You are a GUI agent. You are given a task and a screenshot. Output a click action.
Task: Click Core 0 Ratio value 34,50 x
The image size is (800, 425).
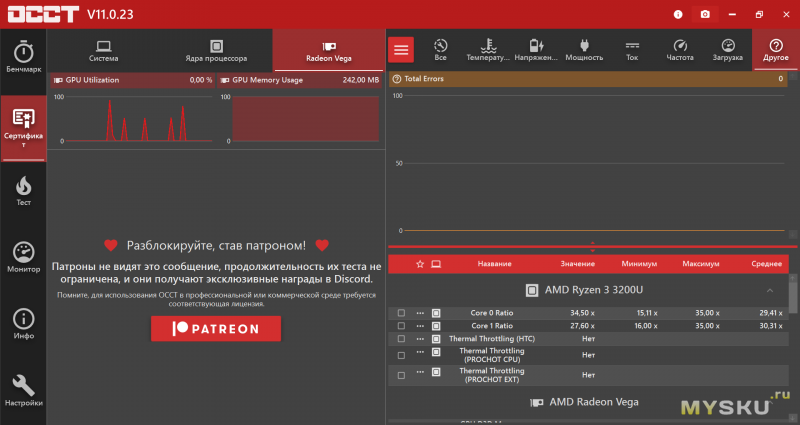(x=582, y=313)
